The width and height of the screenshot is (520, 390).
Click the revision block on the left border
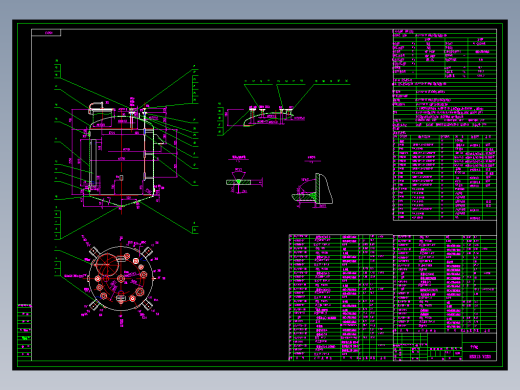click(x=24, y=332)
